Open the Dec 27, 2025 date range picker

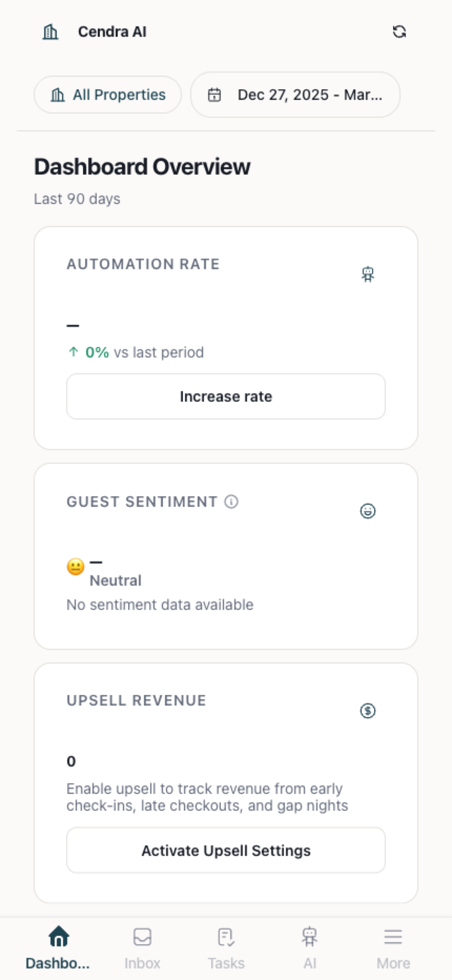(295, 95)
